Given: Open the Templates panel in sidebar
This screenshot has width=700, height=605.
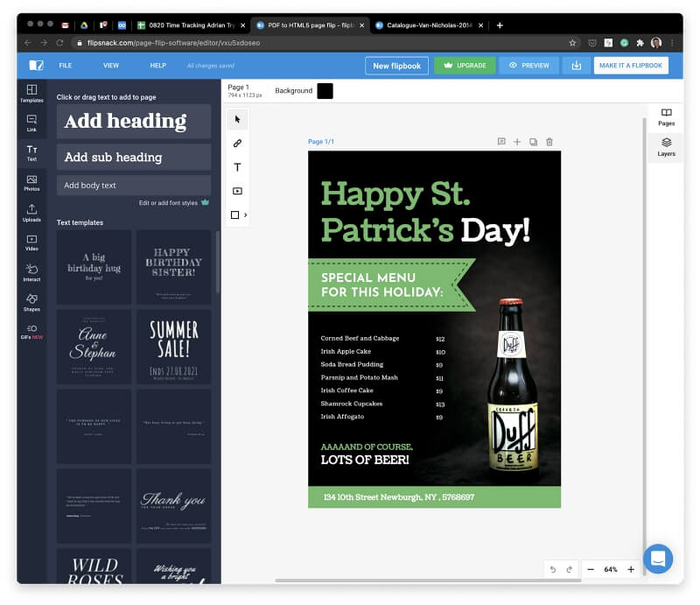Looking at the screenshot, I should click(31, 94).
